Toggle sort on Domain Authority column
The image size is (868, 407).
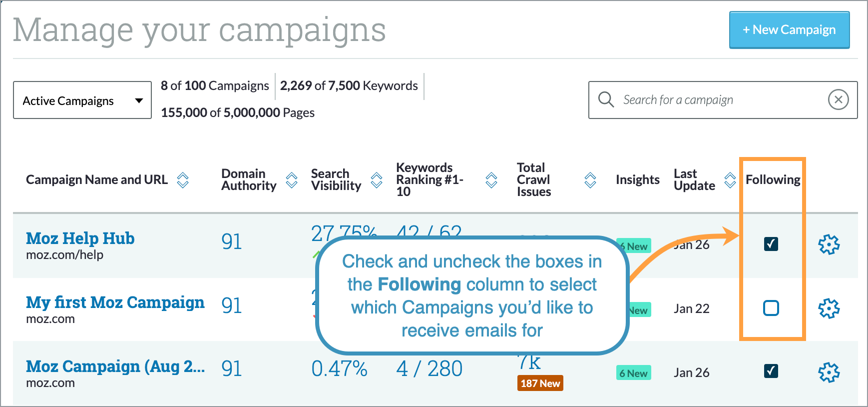pyautogui.click(x=292, y=180)
